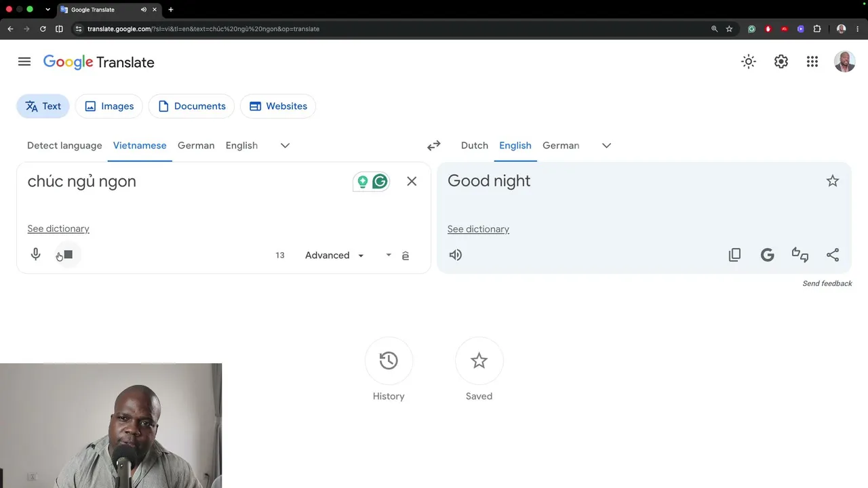
Task: Save the translation with the star
Action: point(833,181)
